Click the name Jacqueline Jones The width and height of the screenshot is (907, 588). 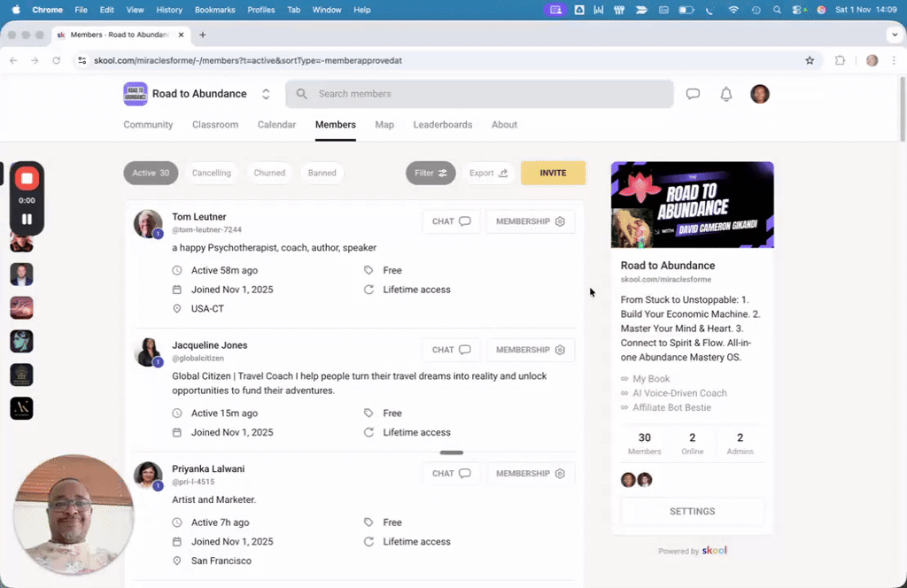coord(209,345)
